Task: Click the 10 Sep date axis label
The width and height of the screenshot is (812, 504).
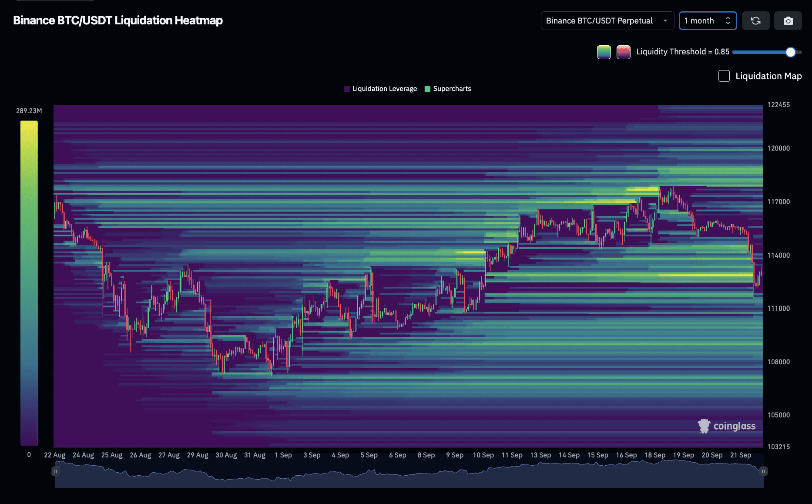Action: tap(483, 455)
